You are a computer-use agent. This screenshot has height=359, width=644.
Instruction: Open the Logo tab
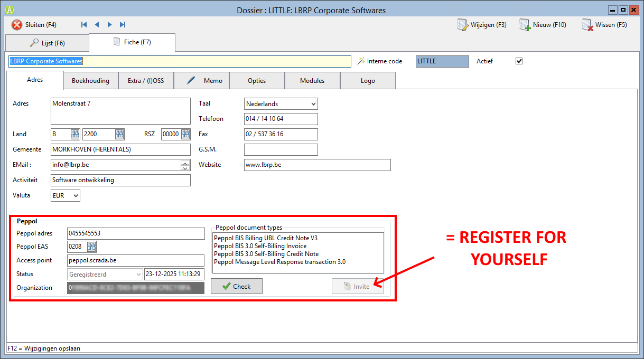point(368,81)
